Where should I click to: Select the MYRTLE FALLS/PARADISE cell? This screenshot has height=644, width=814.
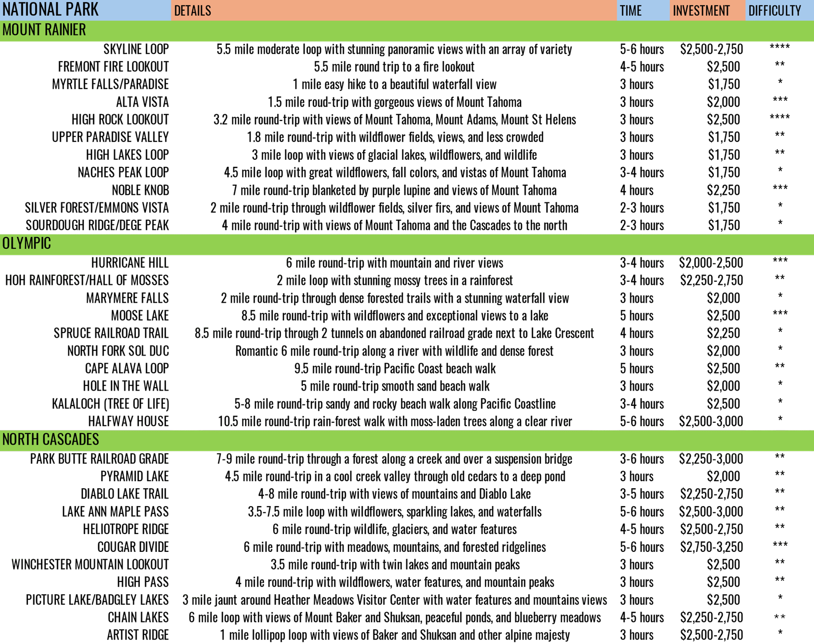click(110, 84)
